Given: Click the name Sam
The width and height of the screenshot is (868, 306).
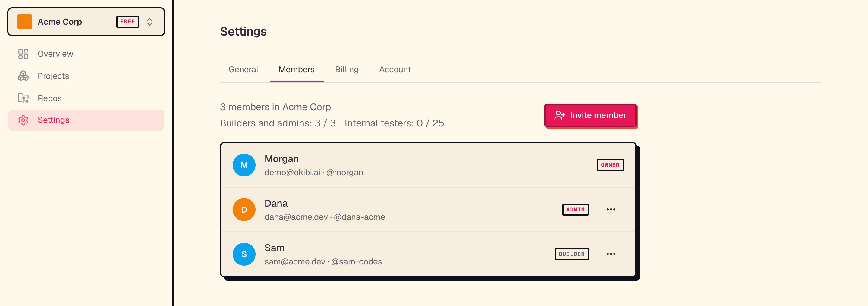Looking at the screenshot, I should tap(274, 248).
